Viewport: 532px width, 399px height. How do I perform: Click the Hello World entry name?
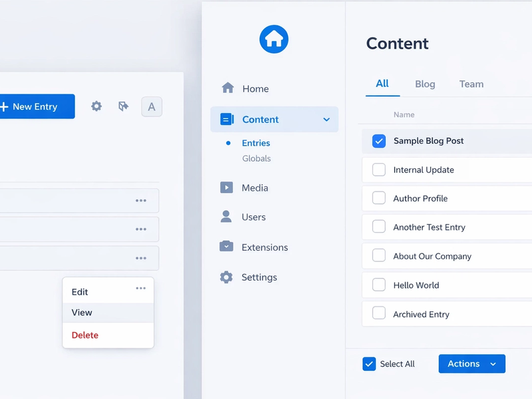point(416,285)
